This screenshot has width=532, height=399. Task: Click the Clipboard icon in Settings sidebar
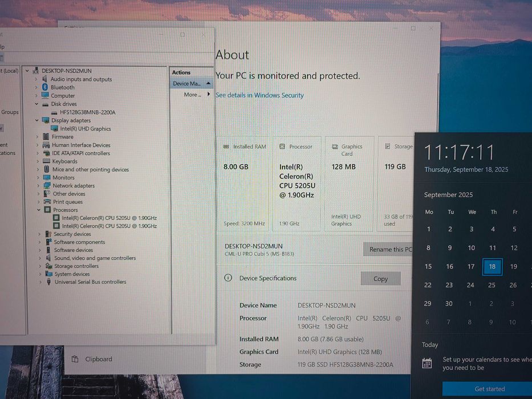(75, 359)
